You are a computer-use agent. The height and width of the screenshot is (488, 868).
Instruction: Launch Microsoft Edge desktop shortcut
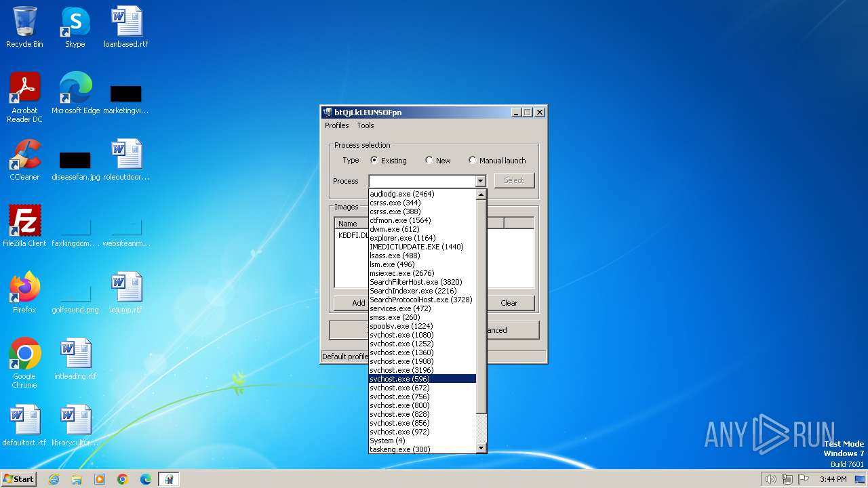[x=75, y=93]
